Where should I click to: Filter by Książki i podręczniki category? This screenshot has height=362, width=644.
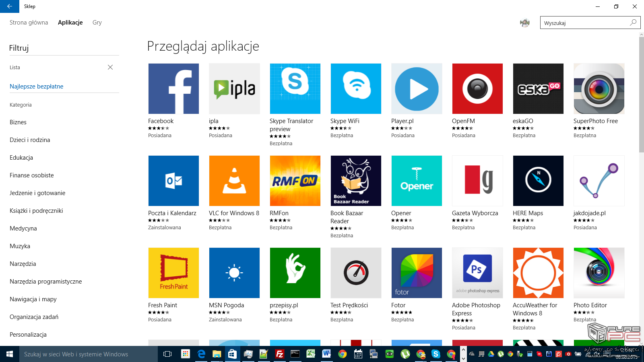(x=36, y=211)
